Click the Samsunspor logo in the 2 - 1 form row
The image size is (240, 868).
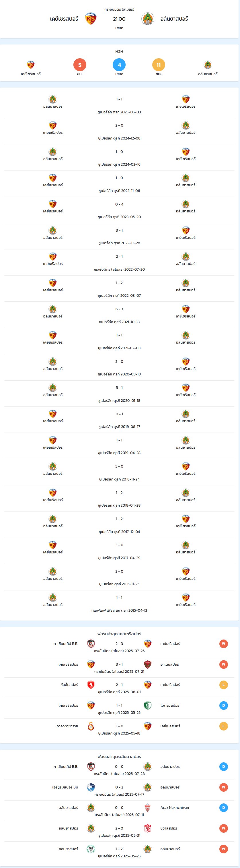pyautogui.click(x=91, y=685)
